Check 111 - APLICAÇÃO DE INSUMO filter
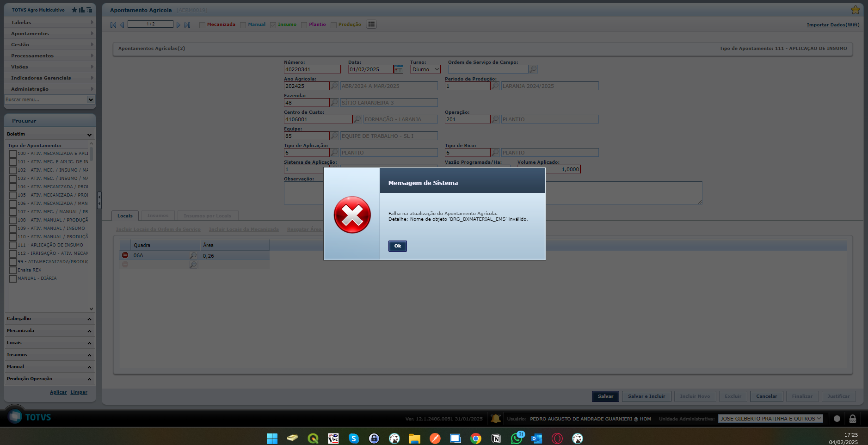This screenshot has width=868, height=445. pyautogui.click(x=13, y=245)
